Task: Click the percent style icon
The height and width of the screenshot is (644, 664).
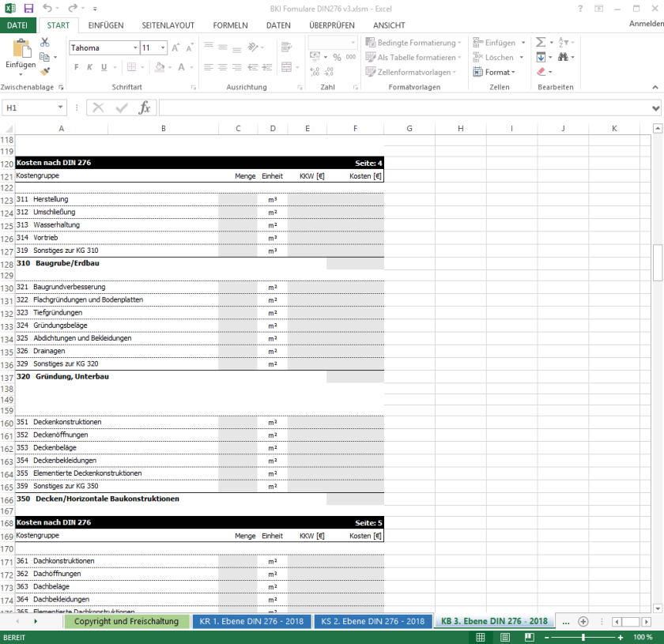Action: coord(338,58)
